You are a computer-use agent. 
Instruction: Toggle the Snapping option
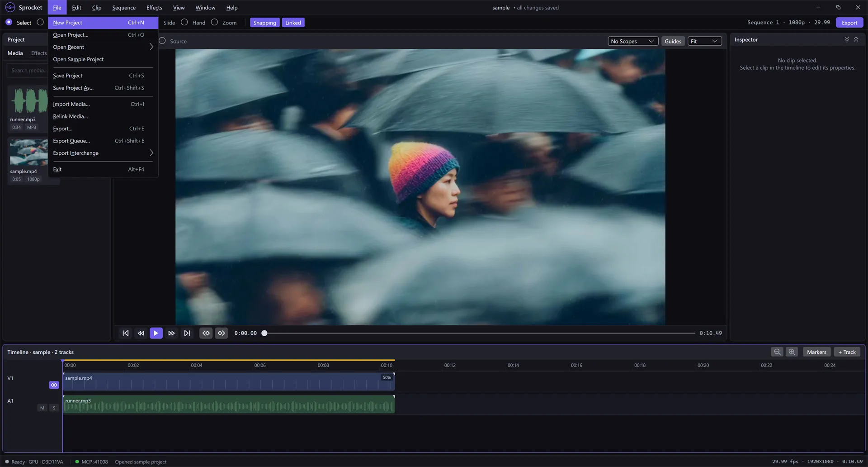click(264, 23)
